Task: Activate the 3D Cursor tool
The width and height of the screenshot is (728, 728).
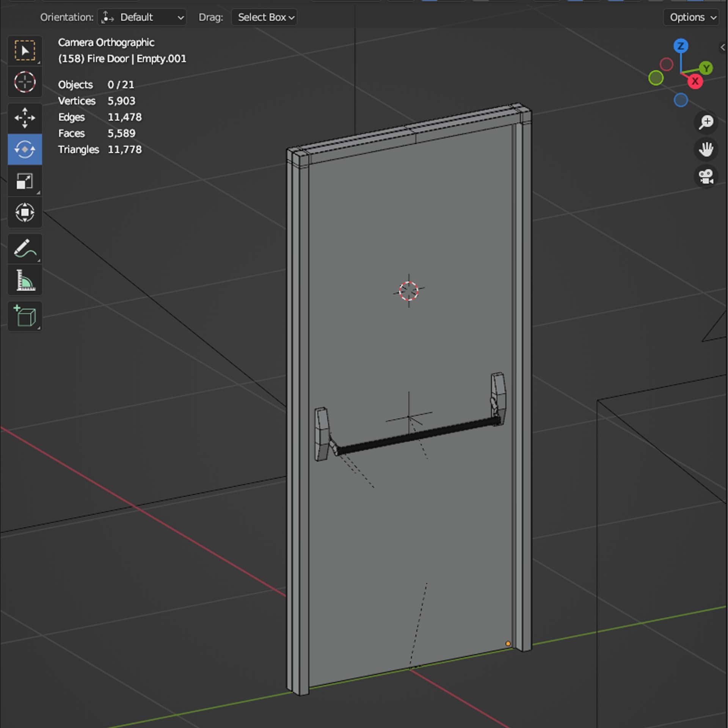Action: click(x=25, y=82)
